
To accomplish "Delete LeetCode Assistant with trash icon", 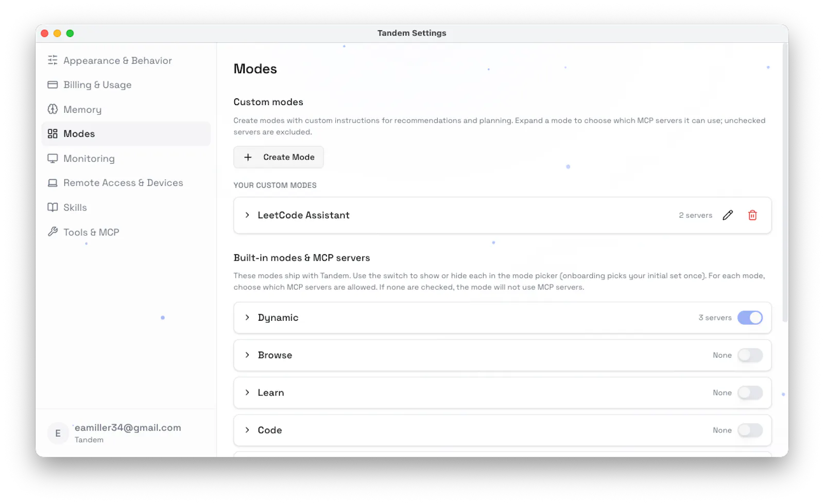I will (x=752, y=215).
